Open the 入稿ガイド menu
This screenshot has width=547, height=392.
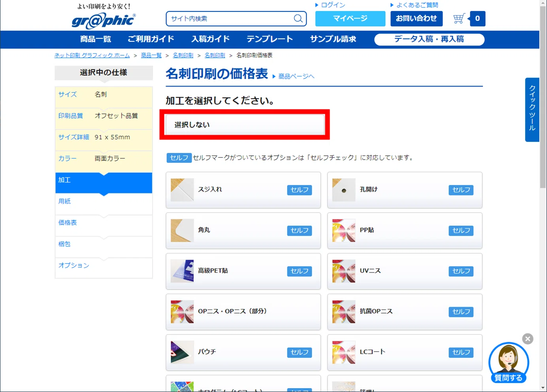pos(210,39)
